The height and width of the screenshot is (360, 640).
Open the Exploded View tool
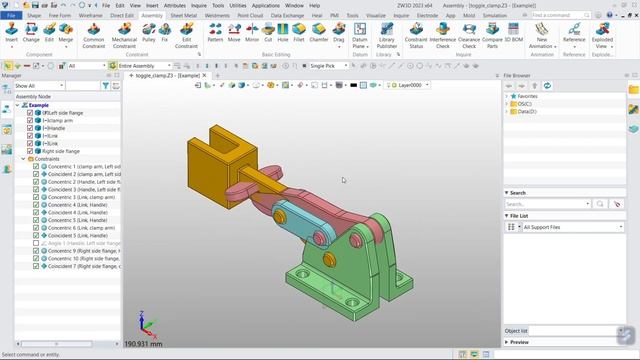coord(602,35)
